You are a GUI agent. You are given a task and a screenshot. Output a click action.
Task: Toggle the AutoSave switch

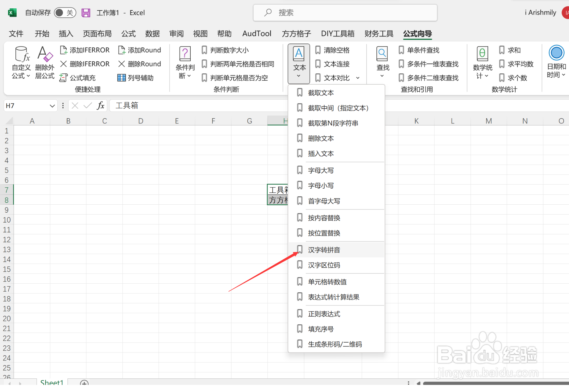pyautogui.click(x=65, y=13)
